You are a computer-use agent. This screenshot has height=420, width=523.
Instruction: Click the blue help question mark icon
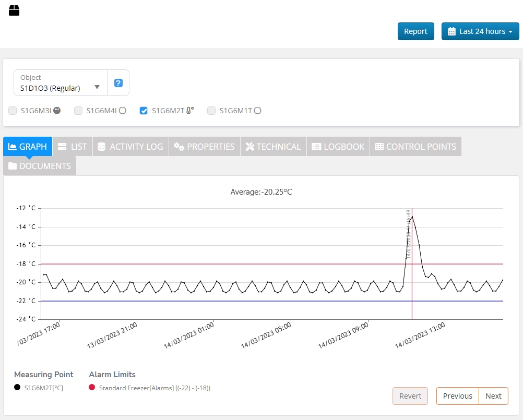pos(118,83)
